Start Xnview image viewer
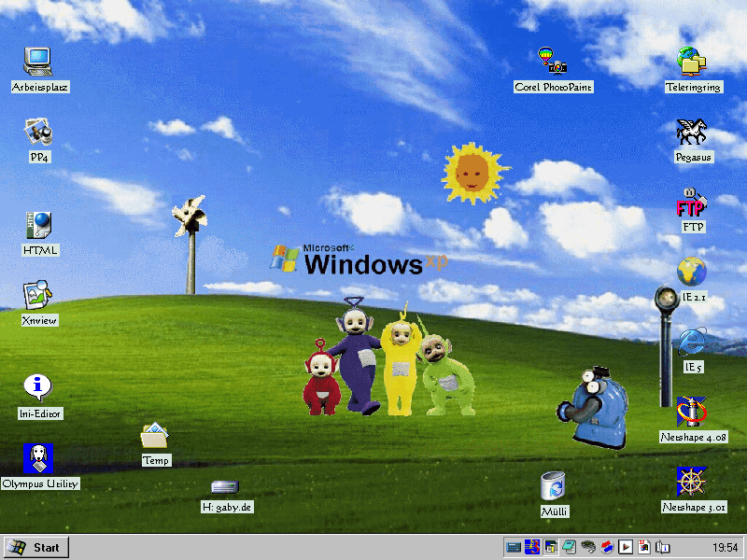 point(39,296)
